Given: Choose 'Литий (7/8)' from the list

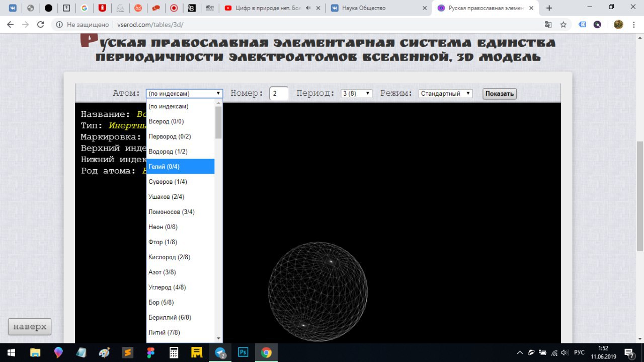Looking at the screenshot, I should 181,333.
